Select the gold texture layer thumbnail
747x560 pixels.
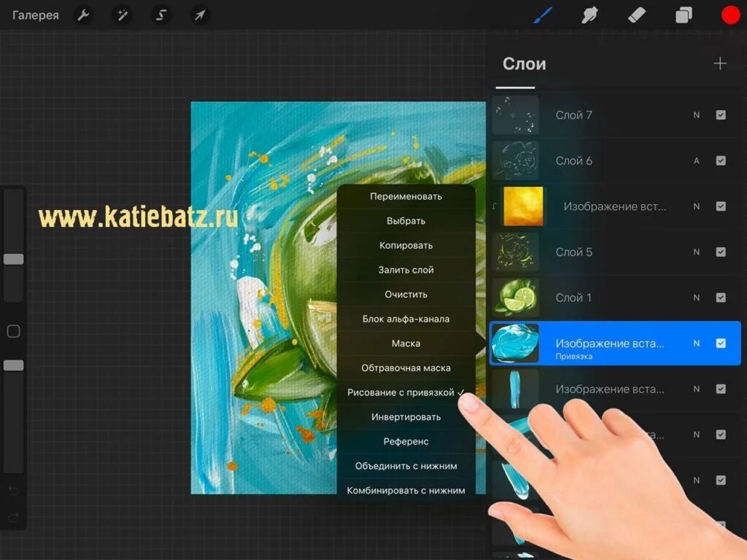(x=523, y=206)
